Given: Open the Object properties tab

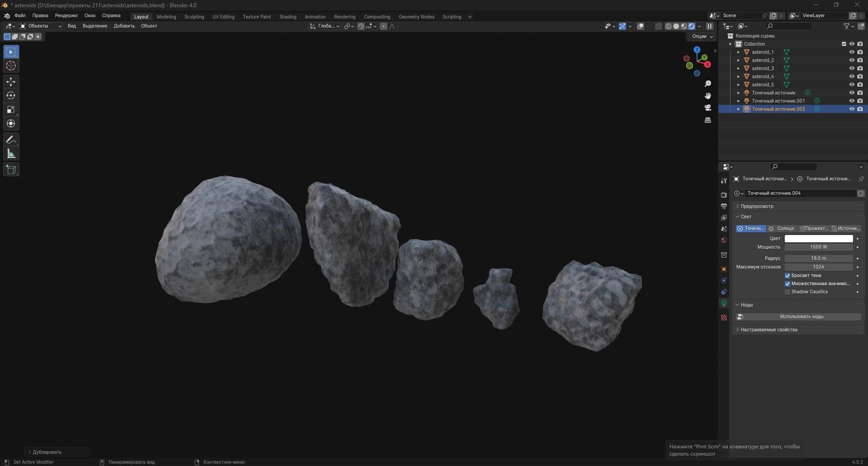Looking at the screenshot, I should tap(724, 269).
